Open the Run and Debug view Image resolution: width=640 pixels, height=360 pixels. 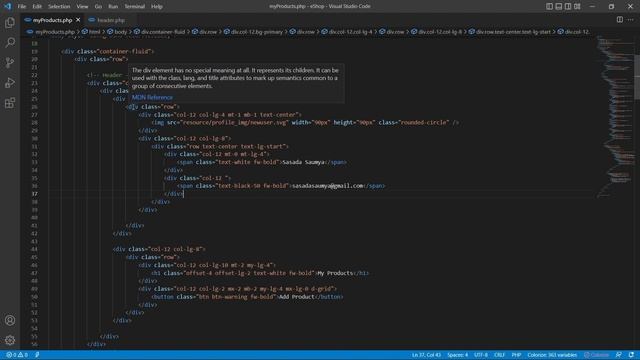coord(10,82)
